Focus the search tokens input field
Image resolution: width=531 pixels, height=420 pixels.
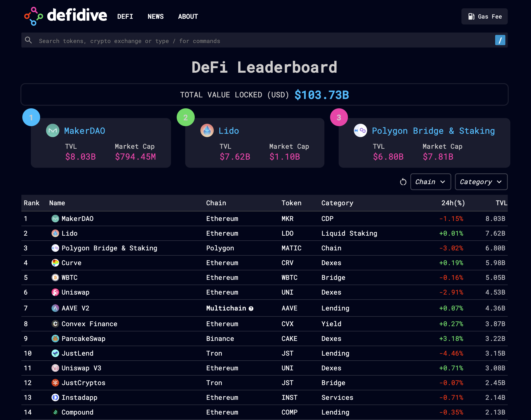pyautogui.click(x=264, y=40)
